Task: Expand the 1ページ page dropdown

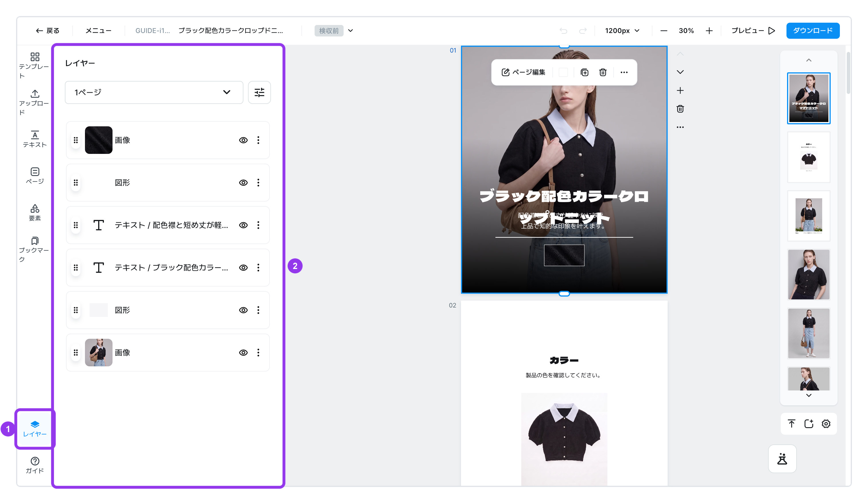Action: click(x=154, y=92)
